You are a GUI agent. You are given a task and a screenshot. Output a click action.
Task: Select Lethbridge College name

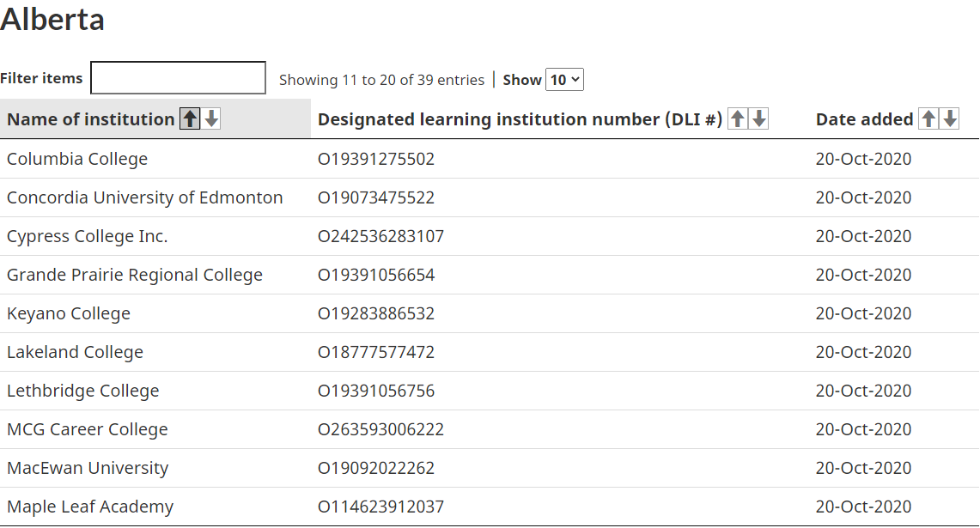coord(83,391)
